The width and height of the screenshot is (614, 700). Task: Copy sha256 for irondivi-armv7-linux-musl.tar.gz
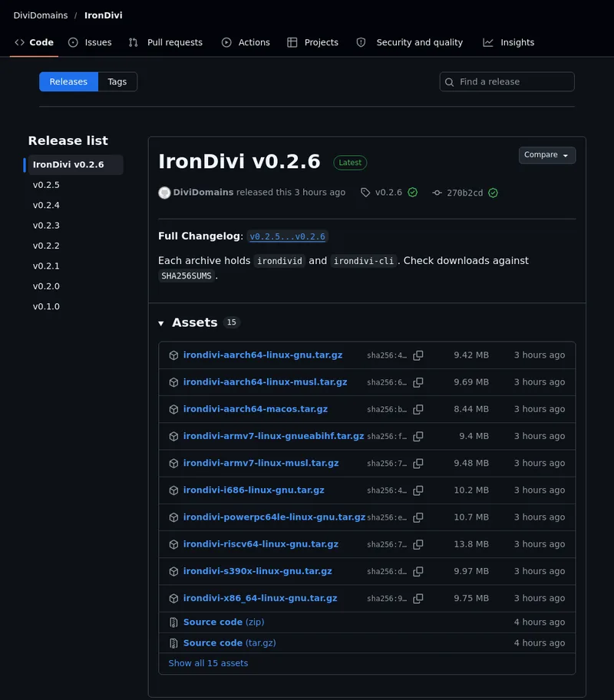(418, 464)
